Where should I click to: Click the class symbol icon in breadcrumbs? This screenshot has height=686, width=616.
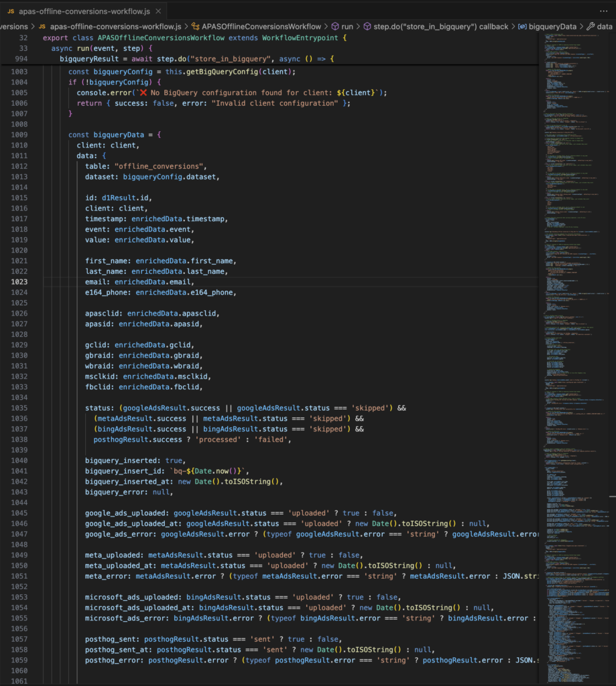tap(196, 26)
